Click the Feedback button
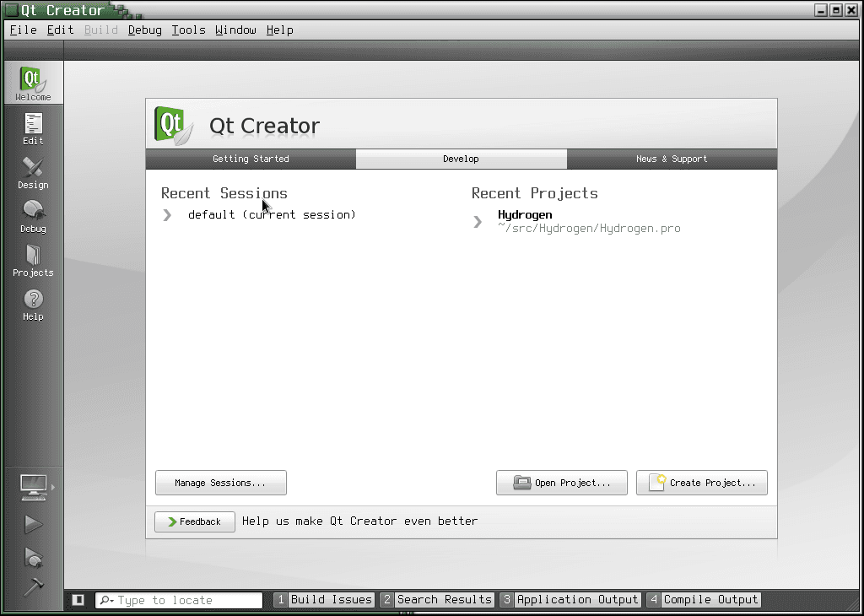This screenshot has width=864, height=616. pos(195,521)
